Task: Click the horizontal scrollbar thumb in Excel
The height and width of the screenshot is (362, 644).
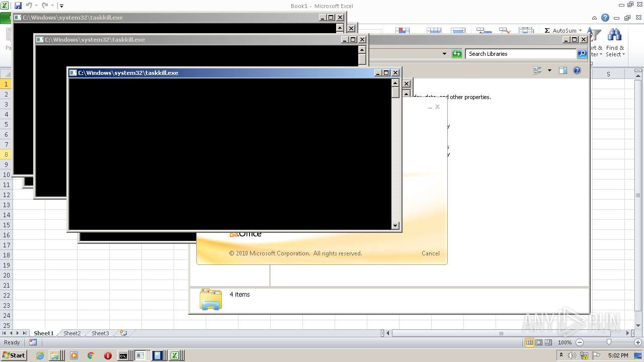Action: point(501,333)
